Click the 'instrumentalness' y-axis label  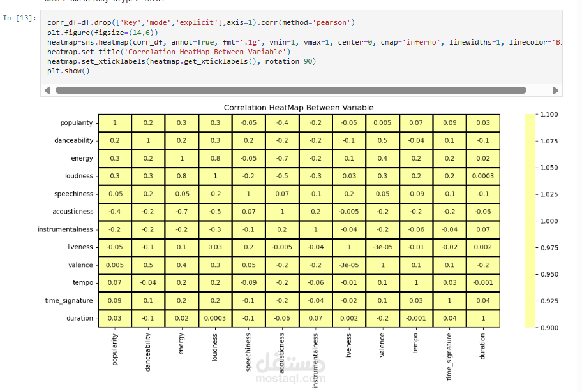point(64,229)
